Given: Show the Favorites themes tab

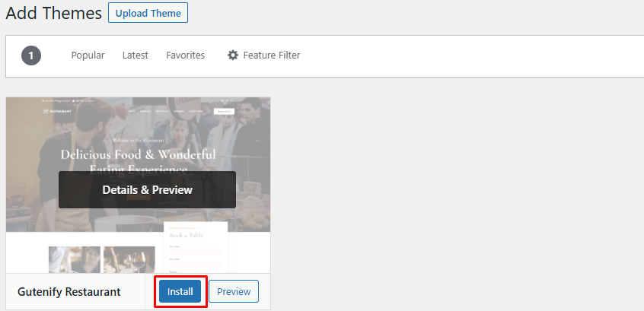Looking at the screenshot, I should pos(185,55).
